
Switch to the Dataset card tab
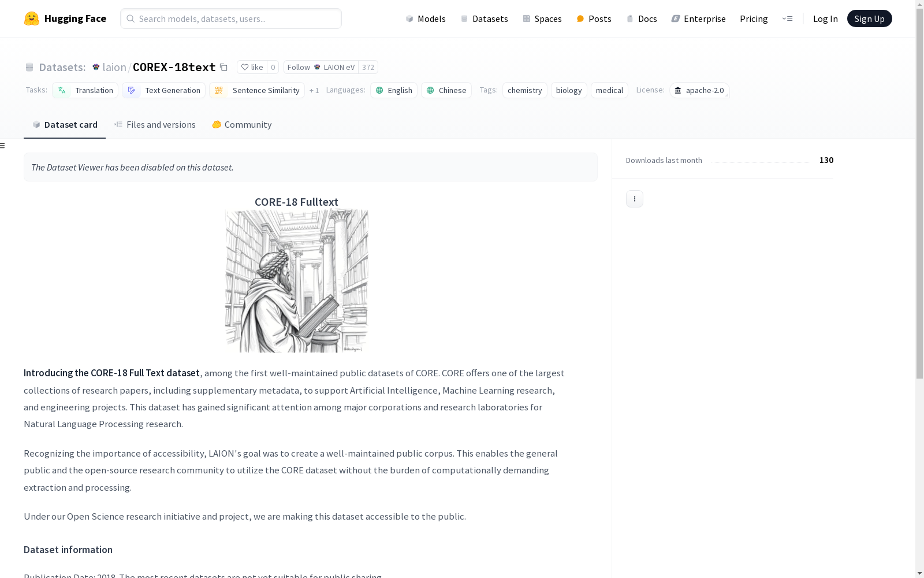pos(65,125)
